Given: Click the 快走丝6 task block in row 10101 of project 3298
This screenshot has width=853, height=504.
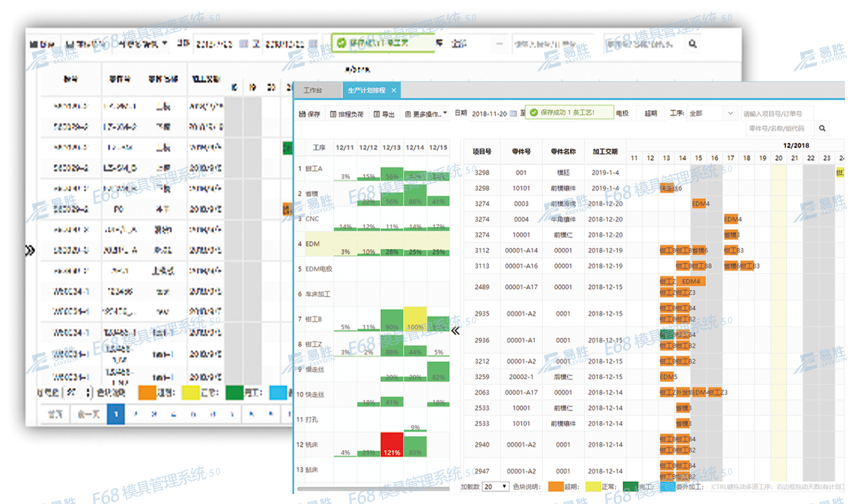Looking at the screenshot, I should coord(667,188).
